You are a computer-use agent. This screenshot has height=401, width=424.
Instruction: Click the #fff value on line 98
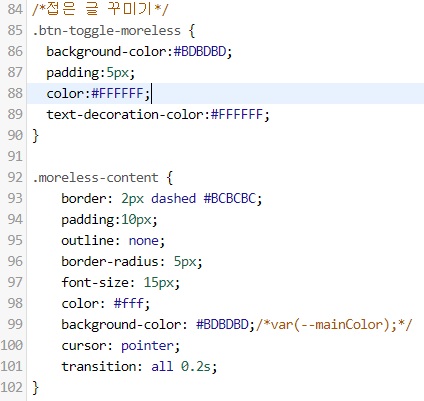click(129, 304)
